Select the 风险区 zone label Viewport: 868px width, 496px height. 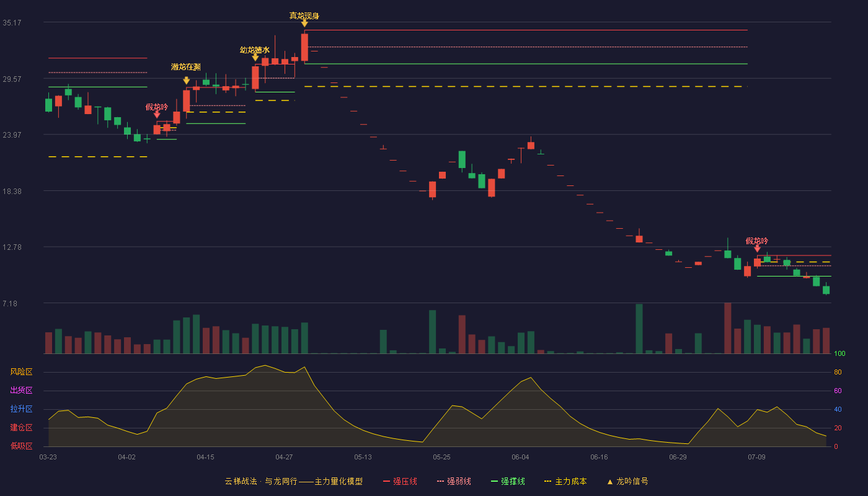click(x=21, y=372)
